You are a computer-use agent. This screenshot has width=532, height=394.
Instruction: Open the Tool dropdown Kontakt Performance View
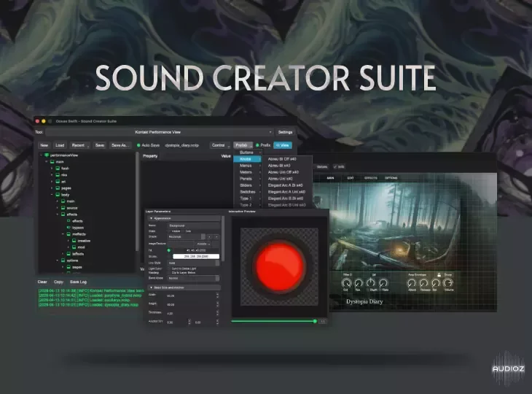point(159,132)
